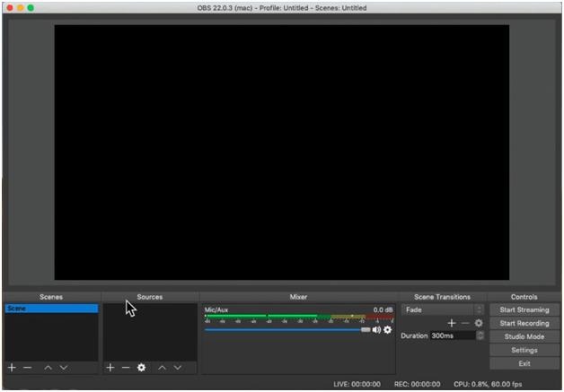Viewport: 564px width, 392px height.
Task: Click the Mic/Aux label in Mixer
Action: click(216, 309)
